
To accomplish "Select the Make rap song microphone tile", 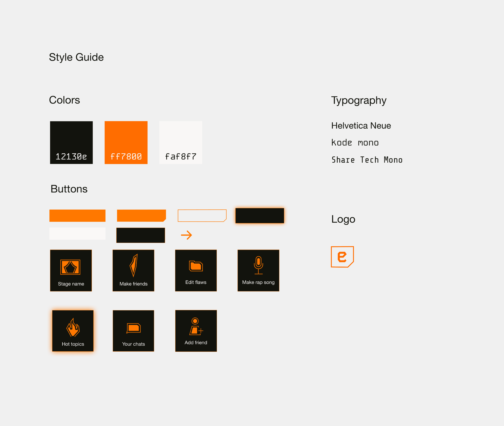I will (258, 271).
